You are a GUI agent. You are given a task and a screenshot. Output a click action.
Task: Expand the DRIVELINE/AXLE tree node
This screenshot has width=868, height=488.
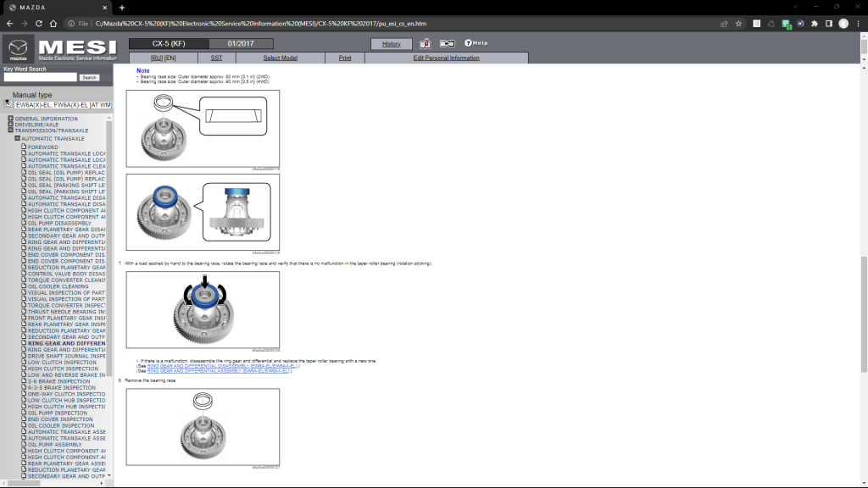point(10,125)
